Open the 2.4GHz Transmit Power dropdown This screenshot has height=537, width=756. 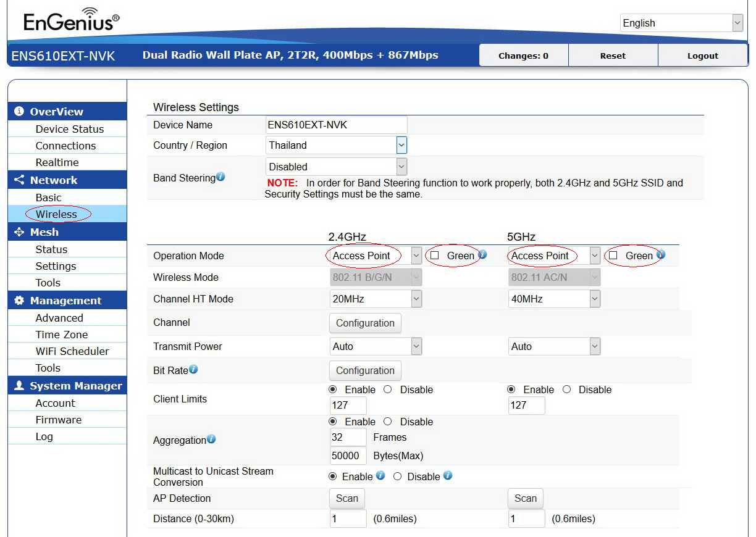point(376,346)
